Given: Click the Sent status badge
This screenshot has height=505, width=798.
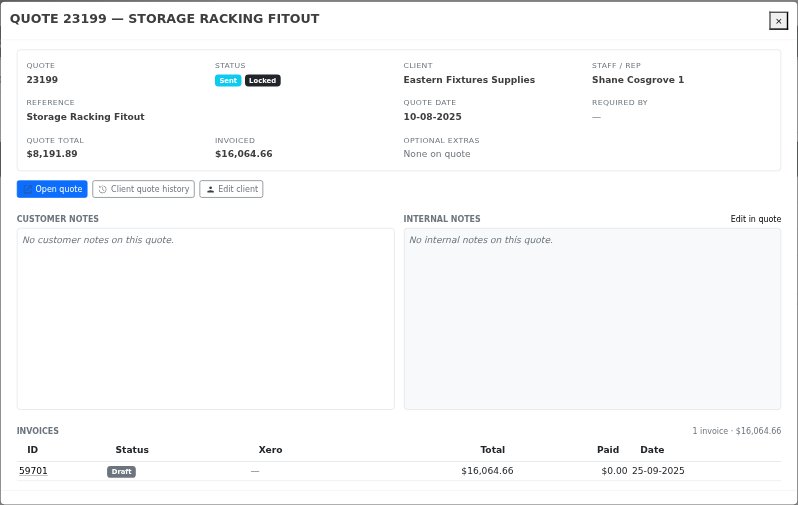Looking at the screenshot, I should pos(228,80).
